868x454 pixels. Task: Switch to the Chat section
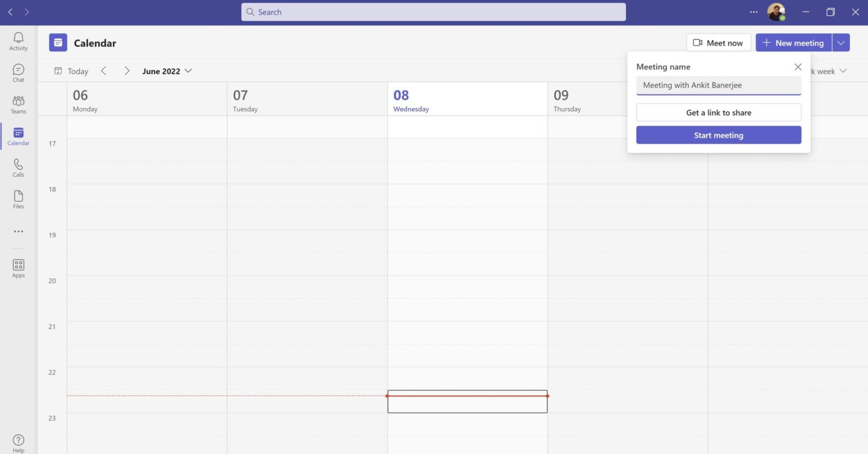tap(18, 73)
